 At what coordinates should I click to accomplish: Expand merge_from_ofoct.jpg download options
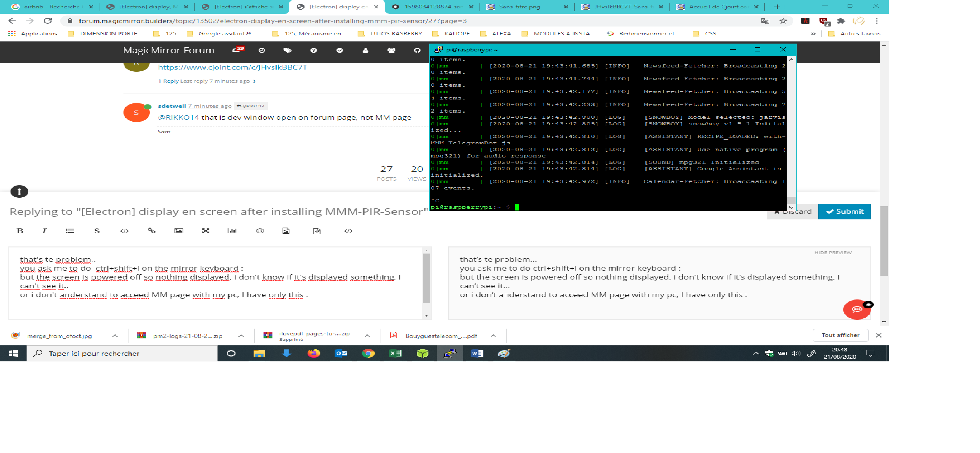point(115,336)
